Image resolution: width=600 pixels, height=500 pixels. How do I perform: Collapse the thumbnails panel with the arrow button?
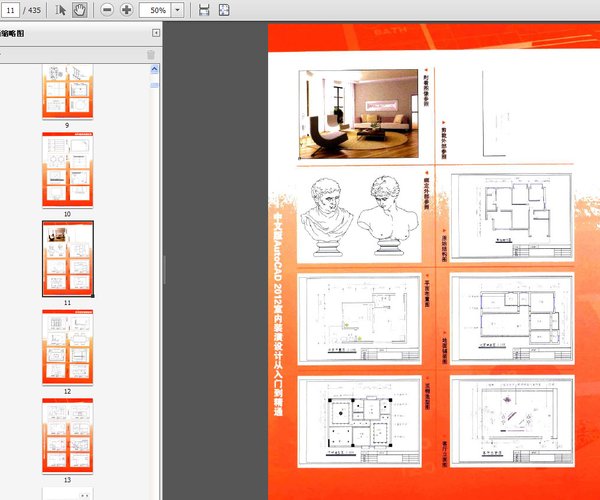pos(156,33)
